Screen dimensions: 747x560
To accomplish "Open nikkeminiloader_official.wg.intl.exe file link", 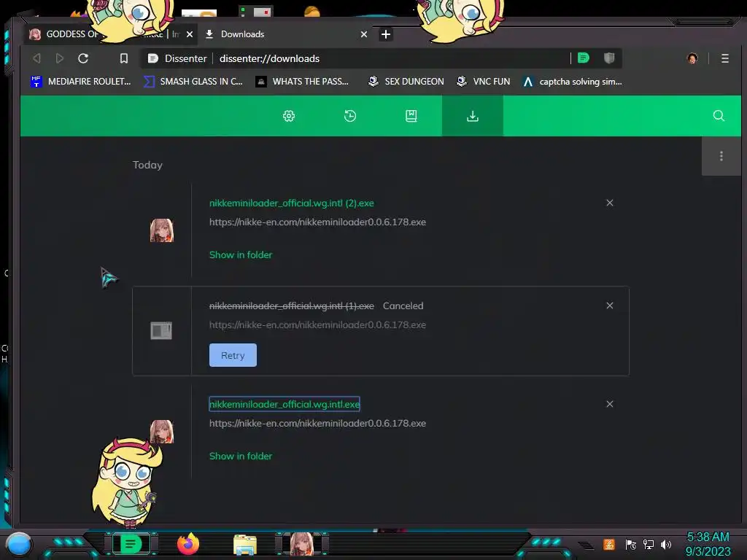I will tap(285, 404).
